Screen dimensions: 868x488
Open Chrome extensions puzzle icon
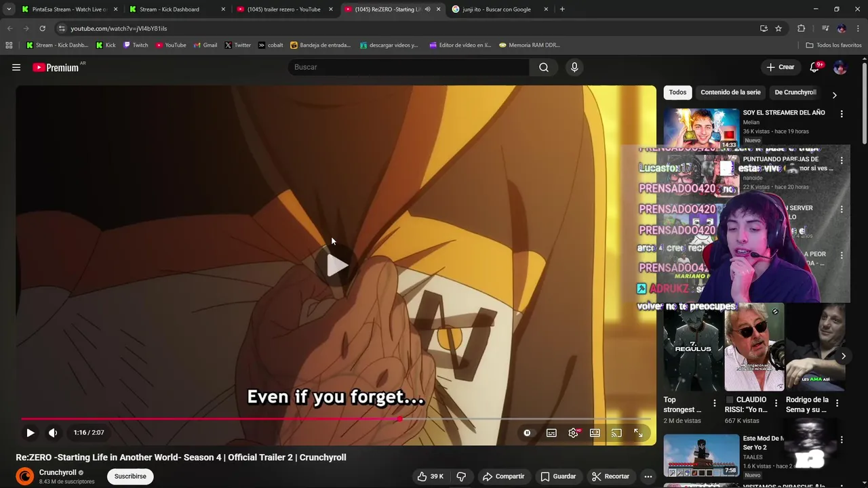tap(802, 28)
